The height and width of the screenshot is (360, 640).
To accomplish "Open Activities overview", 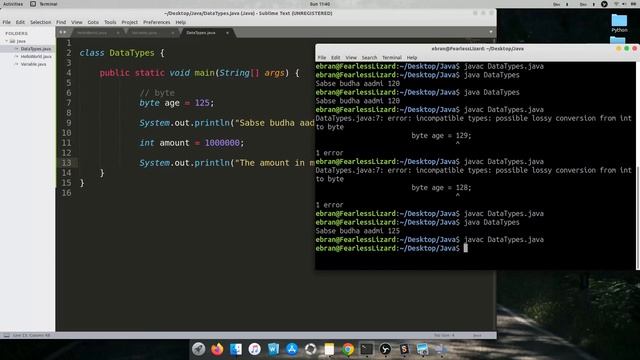I will click(13, 4).
